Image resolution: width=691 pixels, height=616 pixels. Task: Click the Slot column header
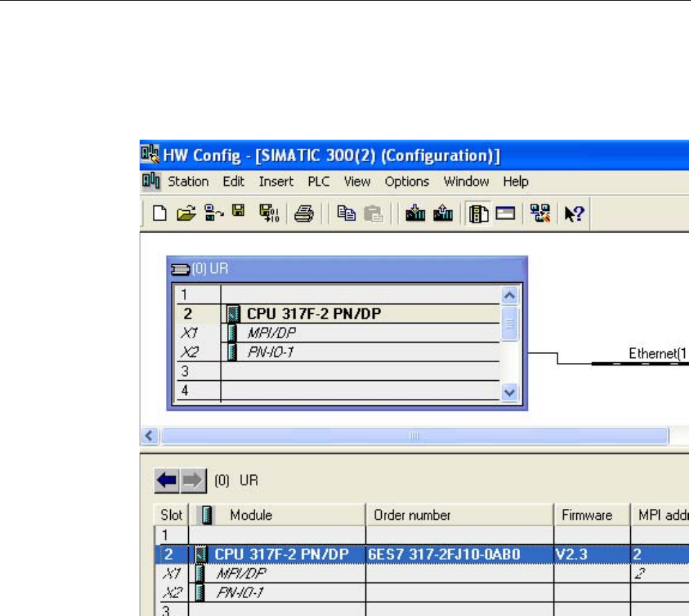tap(172, 514)
